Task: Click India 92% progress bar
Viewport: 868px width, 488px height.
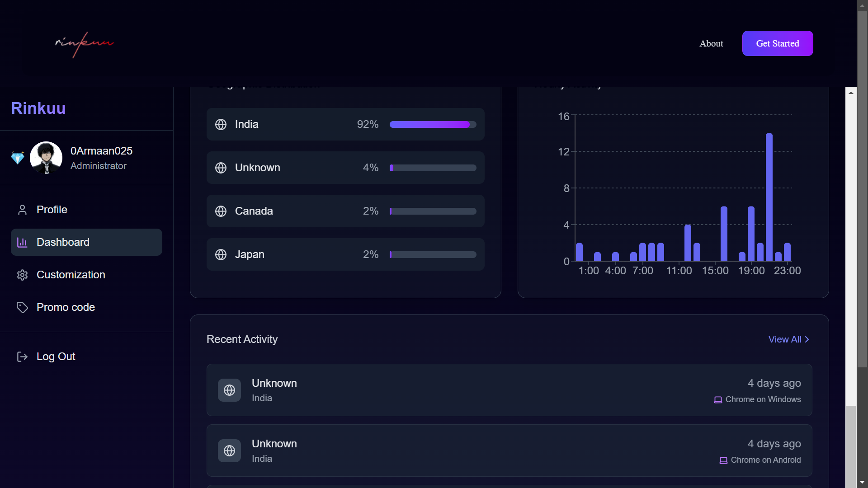Action: (x=433, y=124)
